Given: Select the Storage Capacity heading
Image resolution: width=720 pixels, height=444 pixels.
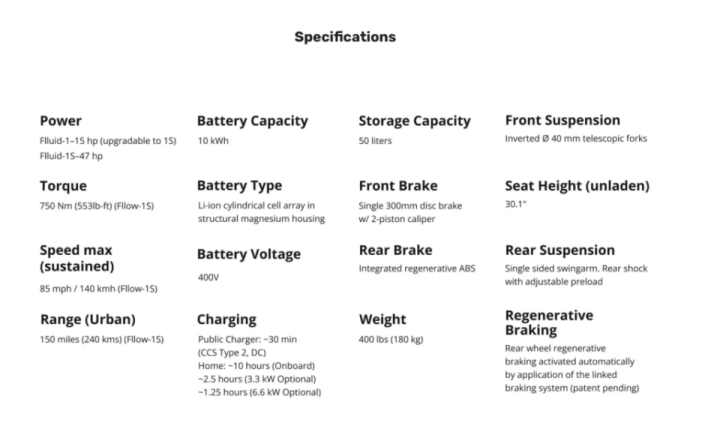Looking at the screenshot, I should (x=415, y=121).
